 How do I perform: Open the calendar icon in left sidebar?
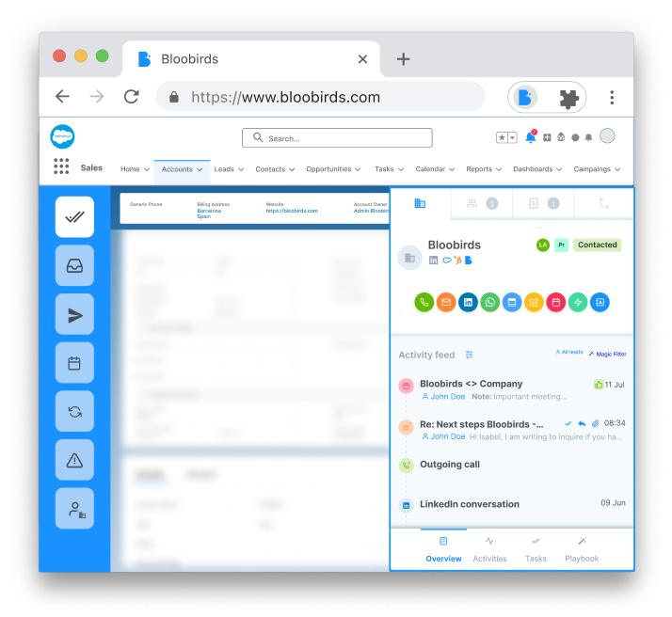click(74, 363)
